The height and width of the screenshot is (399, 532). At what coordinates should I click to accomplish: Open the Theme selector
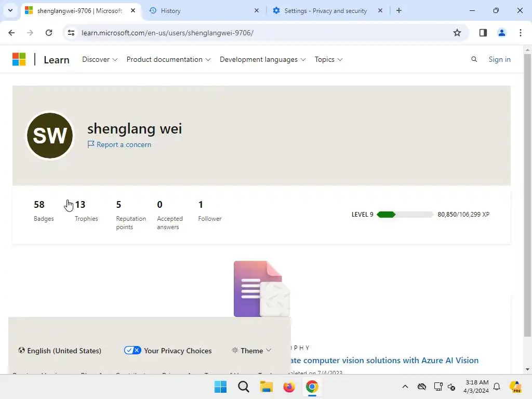(251, 351)
